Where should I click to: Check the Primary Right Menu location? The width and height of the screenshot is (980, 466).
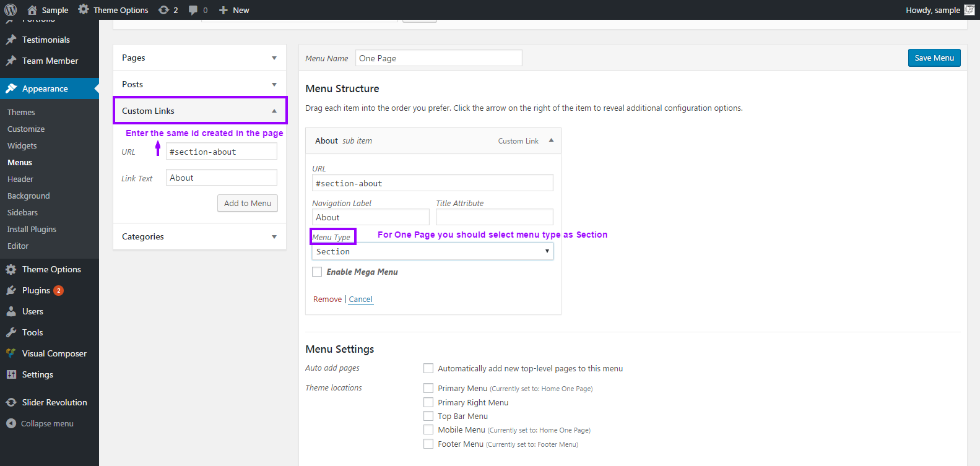[x=428, y=402]
